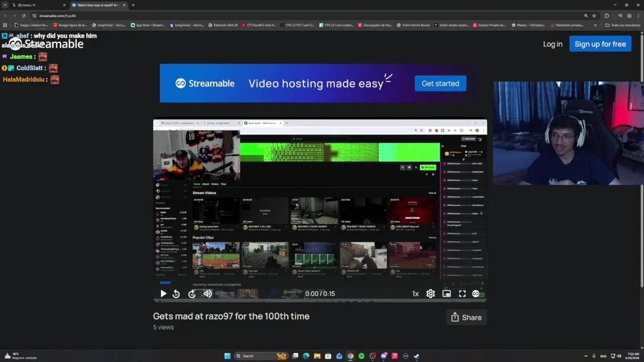Open Windows Start menu

(x=227, y=356)
